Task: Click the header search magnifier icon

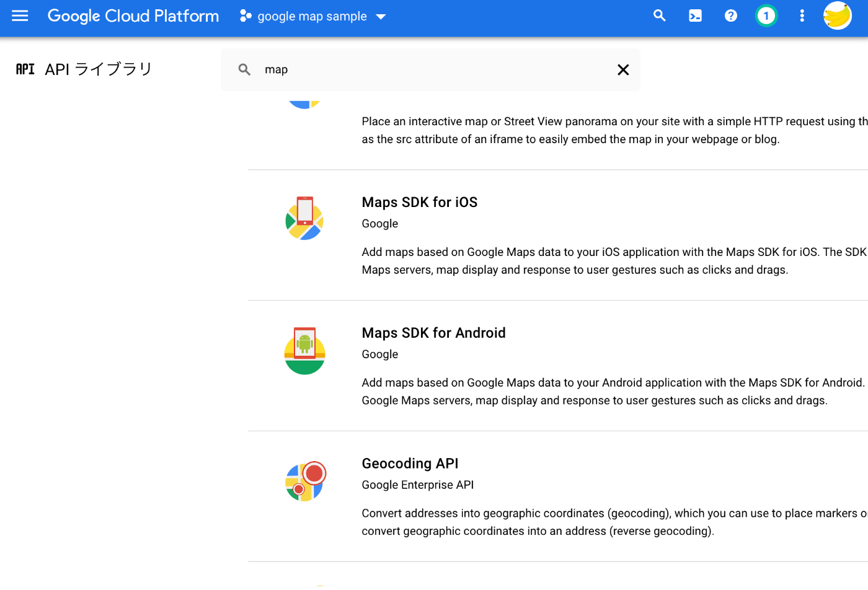Action: [x=660, y=16]
